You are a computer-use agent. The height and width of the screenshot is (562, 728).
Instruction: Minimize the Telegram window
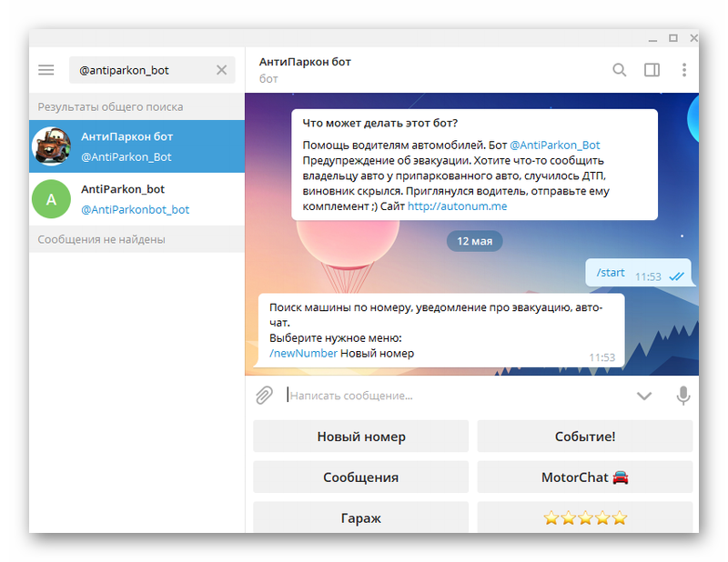652,39
